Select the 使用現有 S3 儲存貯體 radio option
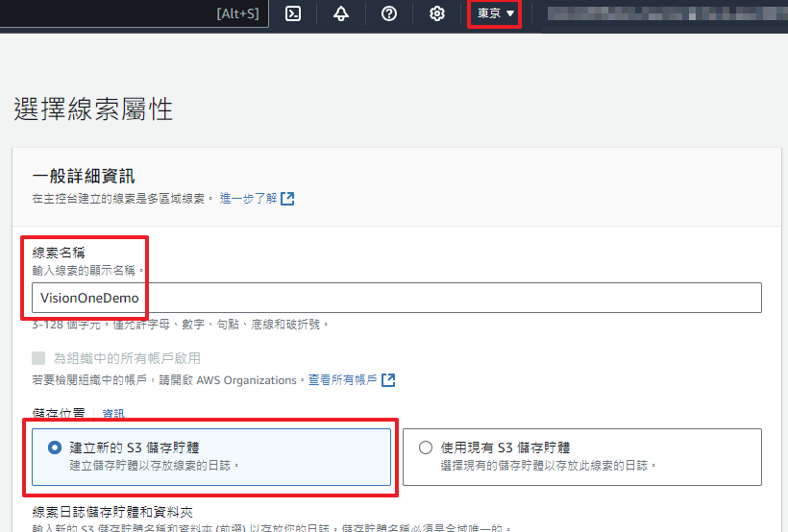Viewport: 788px width, 532px height. (426, 447)
